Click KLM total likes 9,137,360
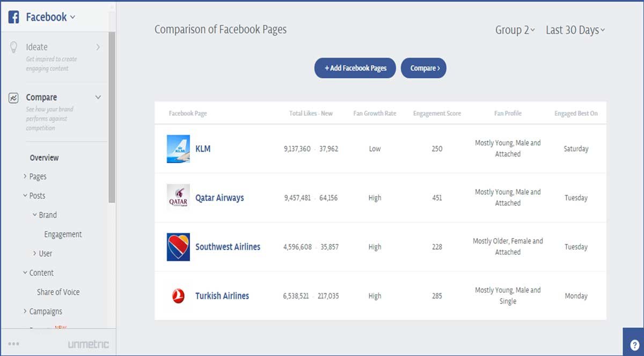Viewport: 644px width, 356px height. [297, 149]
